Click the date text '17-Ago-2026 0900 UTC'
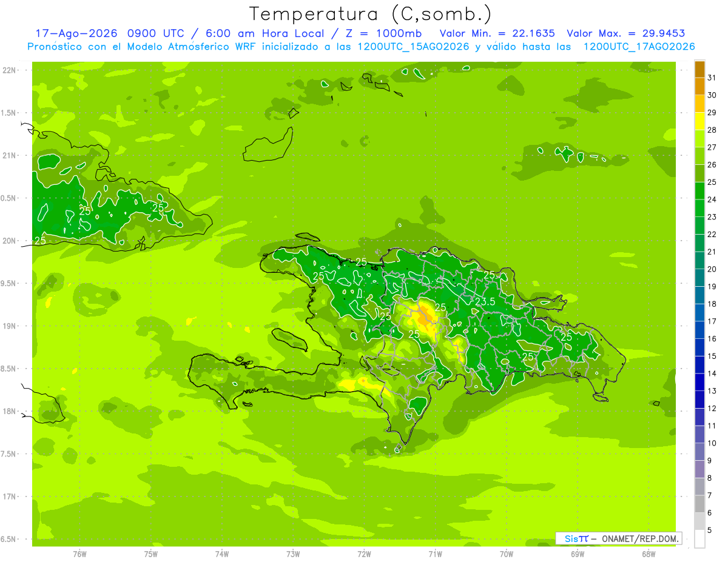Image resolution: width=728 pixels, height=562 pixels. click(x=110, y=33)
